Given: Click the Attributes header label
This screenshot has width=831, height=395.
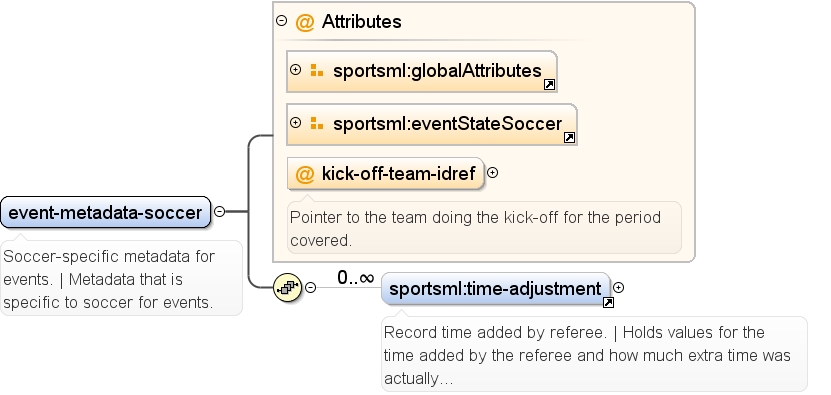Looking at the screenshot, I should coord(361,22).
